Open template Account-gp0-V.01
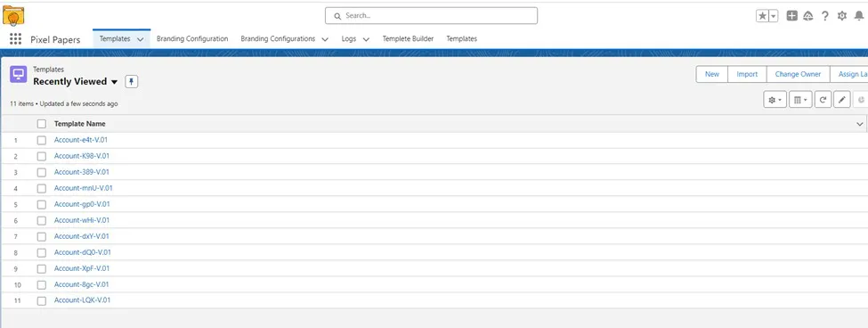The width and height of the screenshot is (868, 328). tap(82, 204)
